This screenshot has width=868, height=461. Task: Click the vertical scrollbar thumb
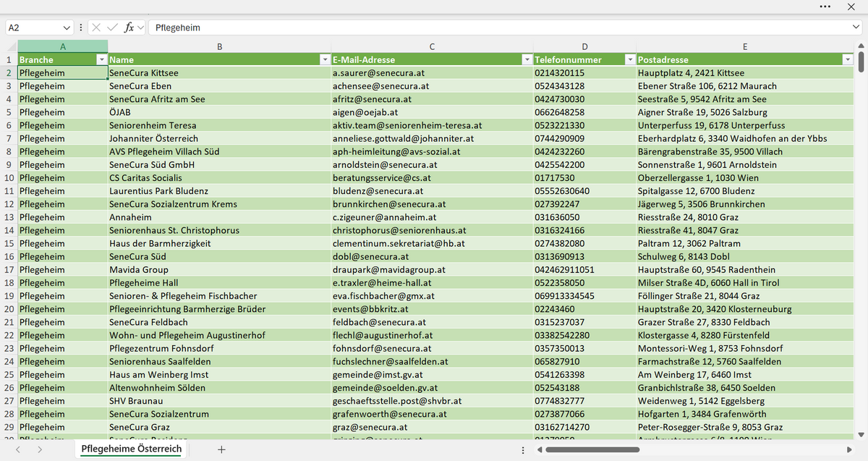[x=861, y=63]
